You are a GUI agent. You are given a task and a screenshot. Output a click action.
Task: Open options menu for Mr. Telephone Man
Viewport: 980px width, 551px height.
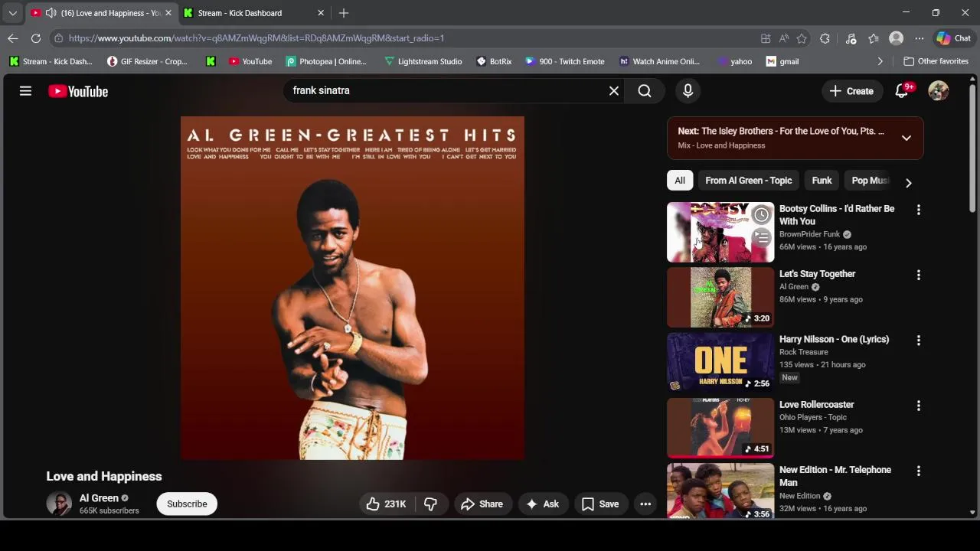pyautogui.click(x=919, y=471)
